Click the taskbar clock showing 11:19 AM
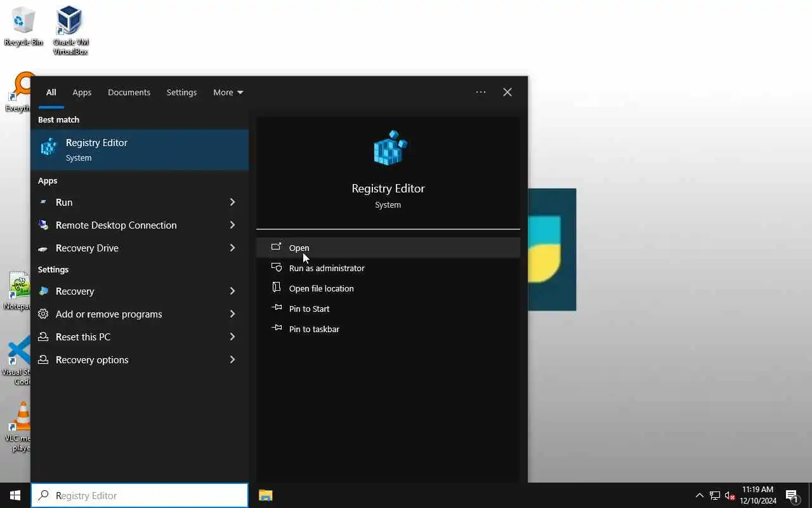This screenshot has width=812, height=508. click(758, 495)
